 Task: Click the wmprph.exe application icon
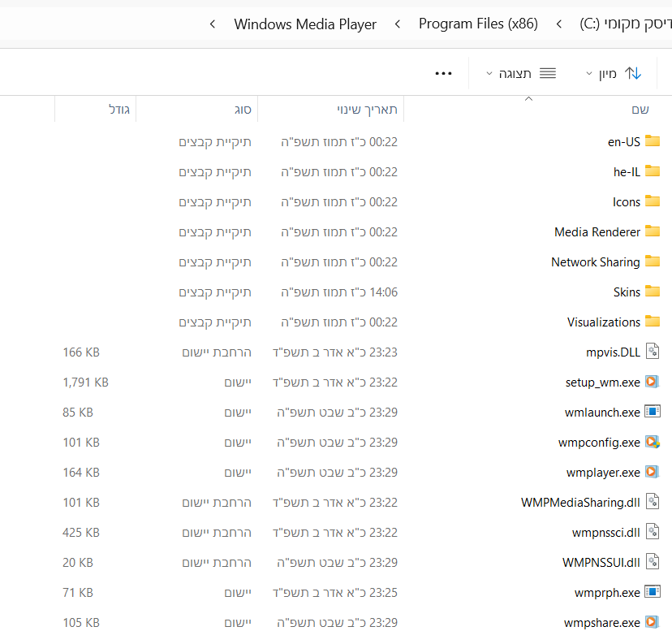click(653, 592)
